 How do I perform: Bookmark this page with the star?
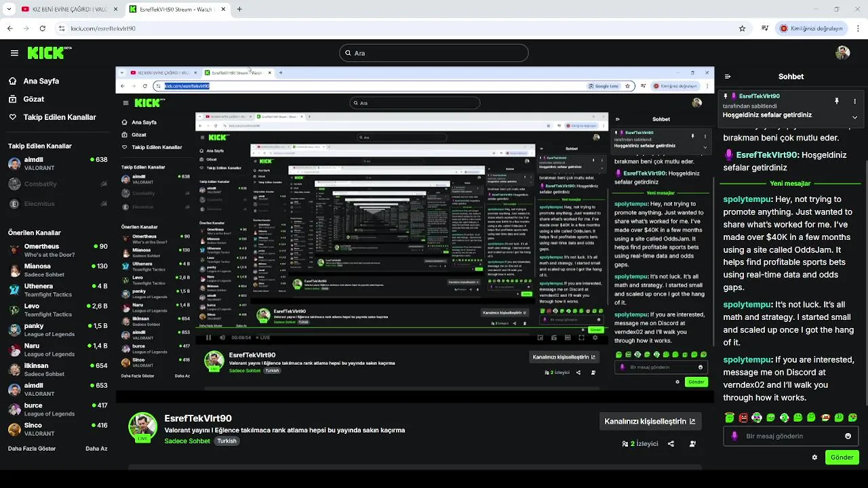click(x=743, y=28)
